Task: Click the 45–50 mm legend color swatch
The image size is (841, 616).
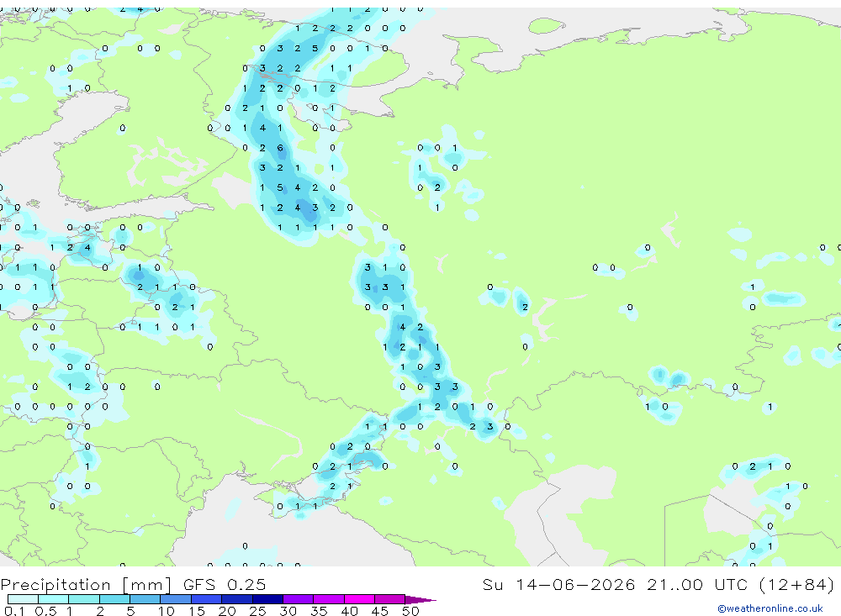Action: point(390,599)
